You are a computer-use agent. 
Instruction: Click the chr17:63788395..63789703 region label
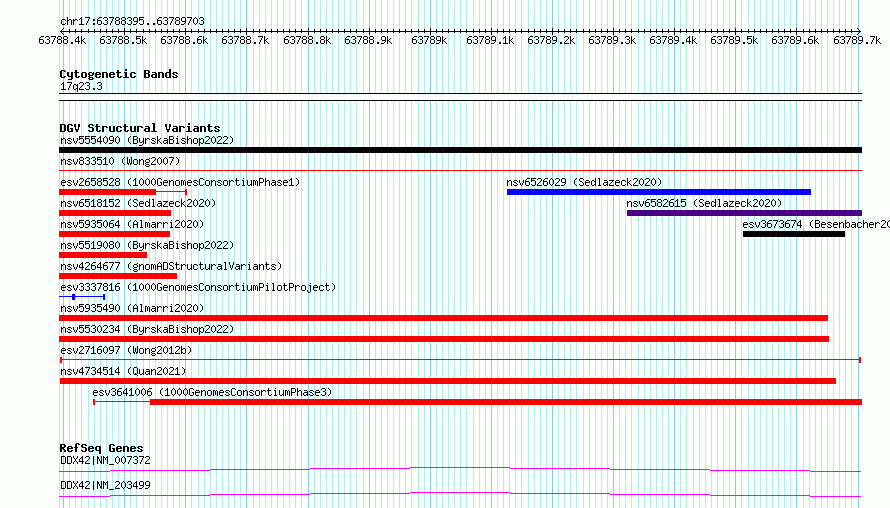pos(132,21)
